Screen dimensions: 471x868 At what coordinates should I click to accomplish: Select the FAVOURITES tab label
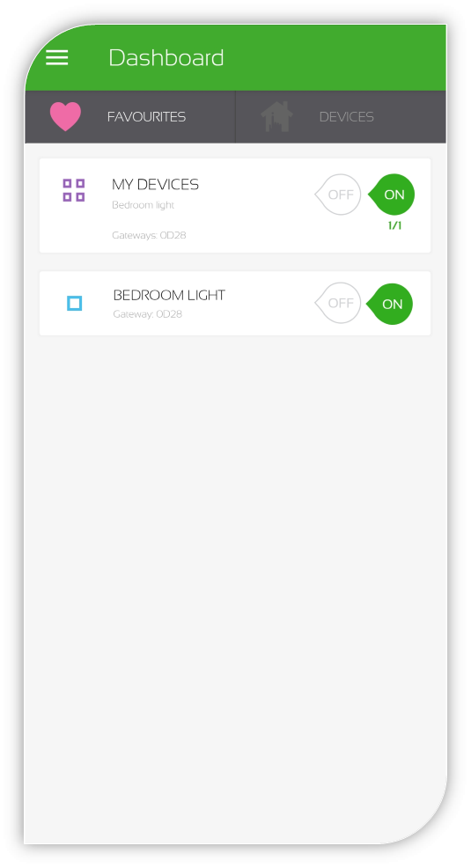(146, 117)
